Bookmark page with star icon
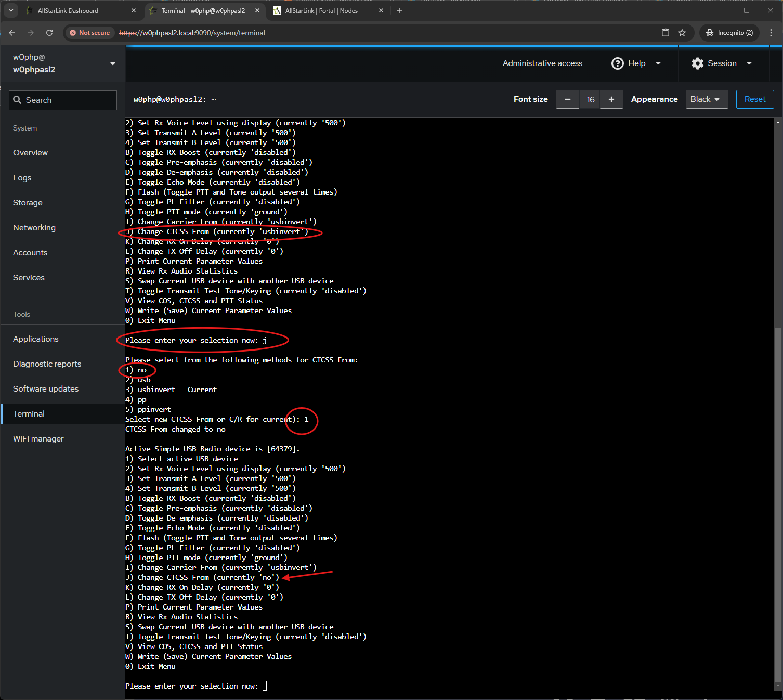 682,33
